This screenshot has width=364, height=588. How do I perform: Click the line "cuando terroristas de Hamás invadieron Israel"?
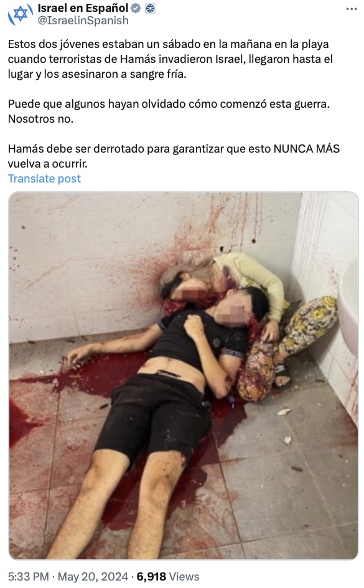click(170, 59)
